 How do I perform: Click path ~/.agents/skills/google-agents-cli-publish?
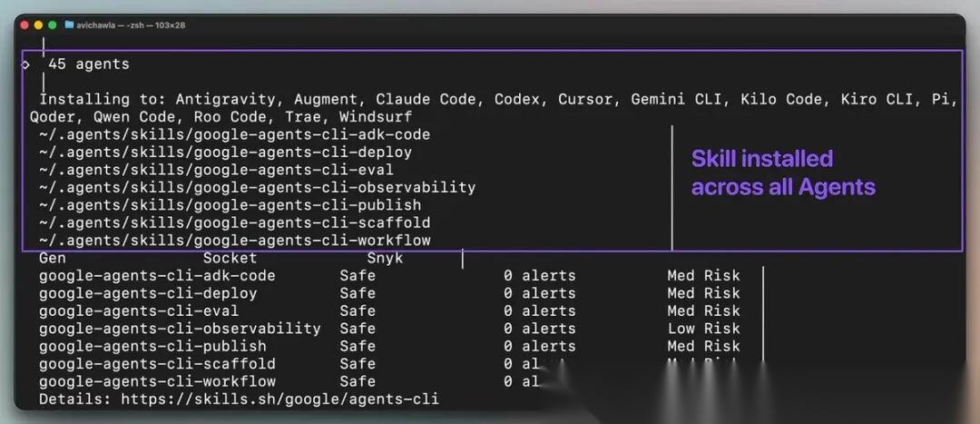click(230, 204)
